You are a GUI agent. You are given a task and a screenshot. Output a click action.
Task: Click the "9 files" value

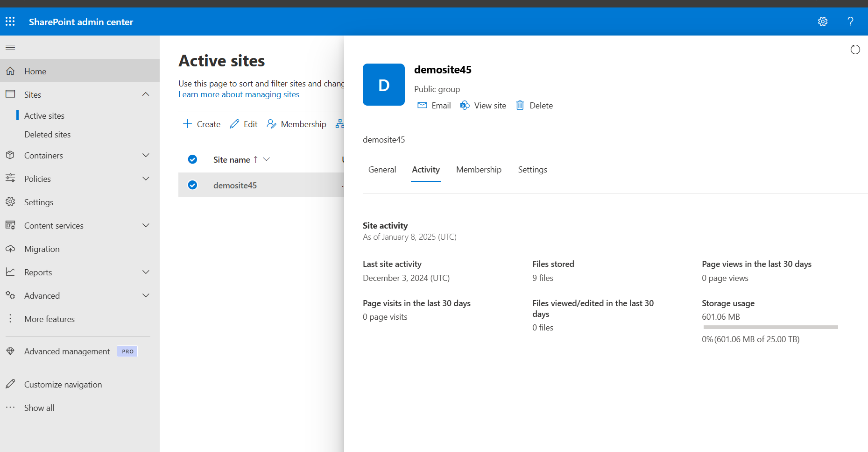click(x=543, y=278)
